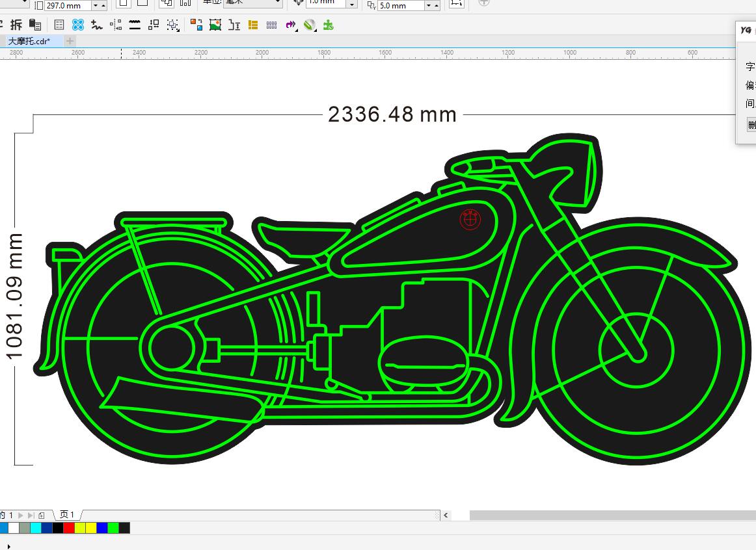Click the dashed-selection overlapping squares icon

tap(172, 25)
